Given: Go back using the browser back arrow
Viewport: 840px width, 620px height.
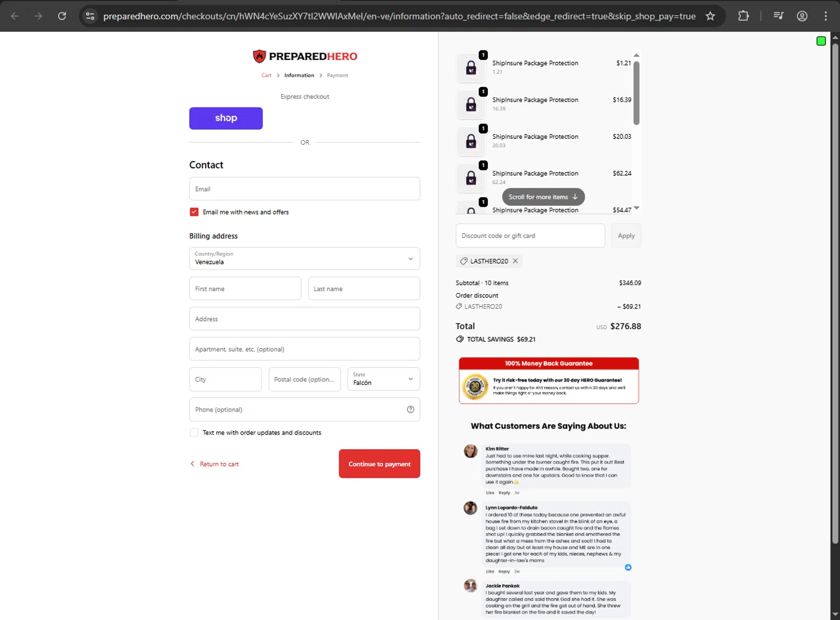Looking at the screenshot, I should click(15, 16).
